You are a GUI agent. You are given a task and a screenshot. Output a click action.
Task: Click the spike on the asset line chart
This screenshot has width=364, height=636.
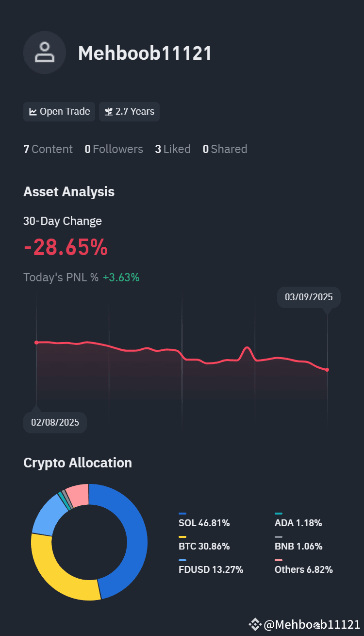pyautogui.click(x=247, y=348)
